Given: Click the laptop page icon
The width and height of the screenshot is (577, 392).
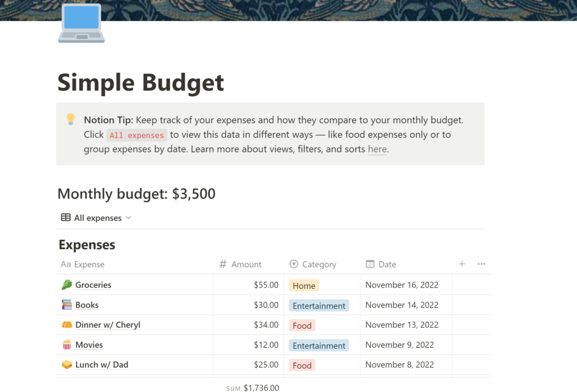Looking at the screenshot, I should point(82,24).
